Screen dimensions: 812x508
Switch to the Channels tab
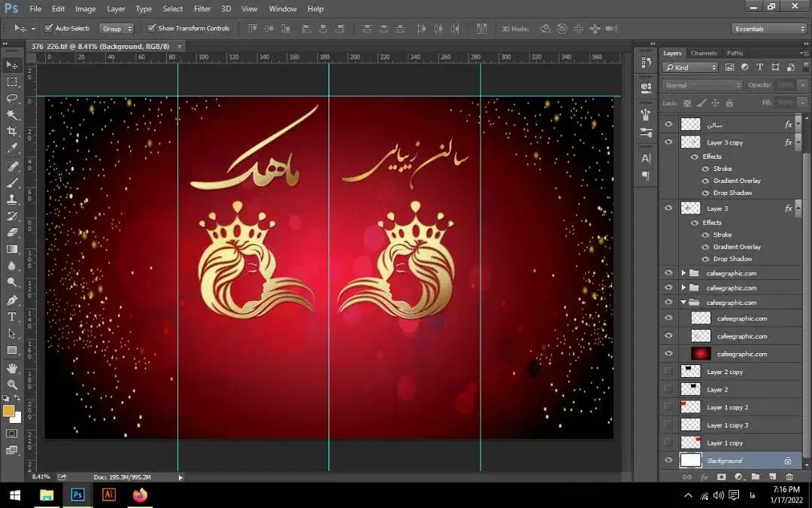(x=704, y=53)
